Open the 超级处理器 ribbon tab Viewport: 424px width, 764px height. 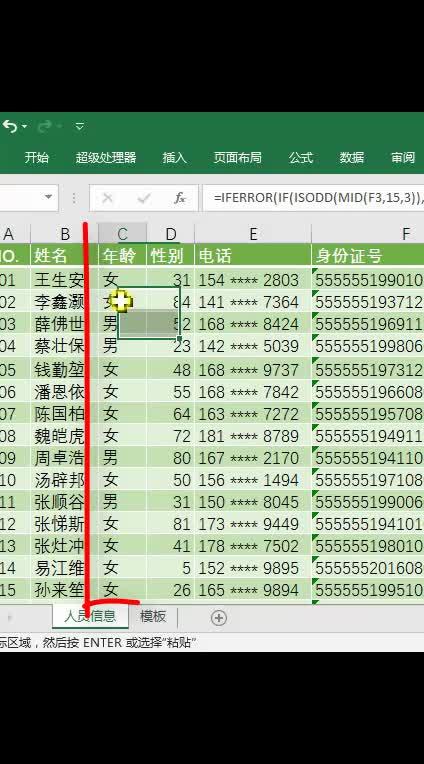[x=106, y=157]
